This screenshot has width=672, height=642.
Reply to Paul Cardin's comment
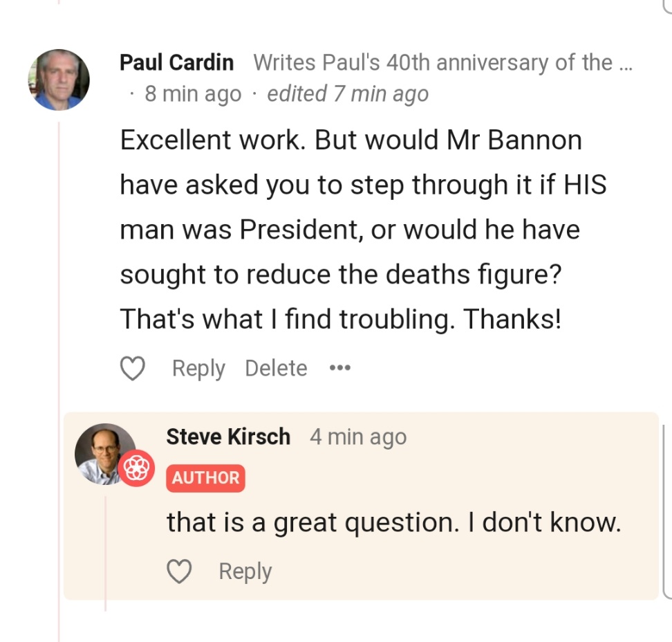[198, 369]
